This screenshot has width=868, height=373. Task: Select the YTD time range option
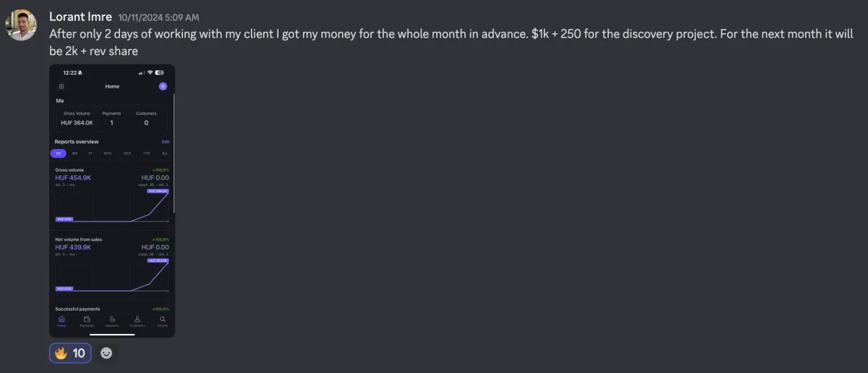point(146,154)
